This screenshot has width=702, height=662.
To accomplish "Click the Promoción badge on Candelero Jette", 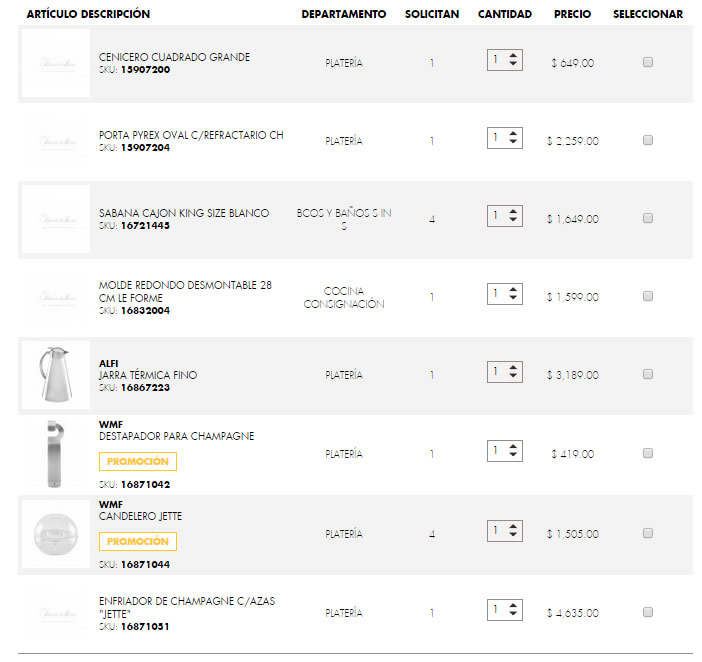I will [138, 541].
